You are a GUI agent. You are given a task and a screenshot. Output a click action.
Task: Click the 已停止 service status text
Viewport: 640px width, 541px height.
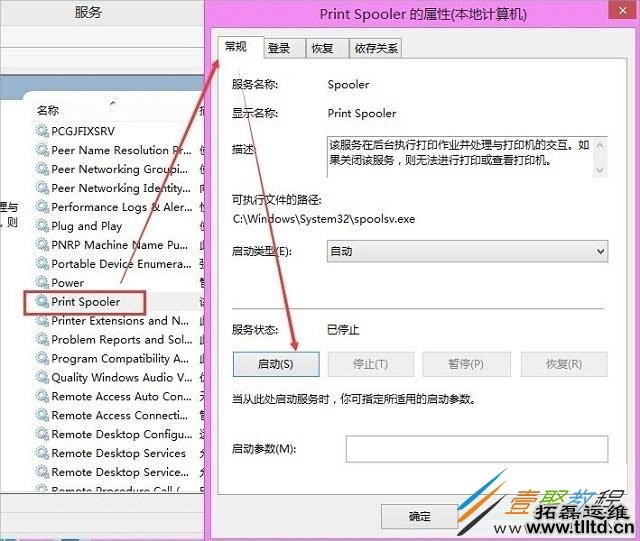[x=343, y=329]
